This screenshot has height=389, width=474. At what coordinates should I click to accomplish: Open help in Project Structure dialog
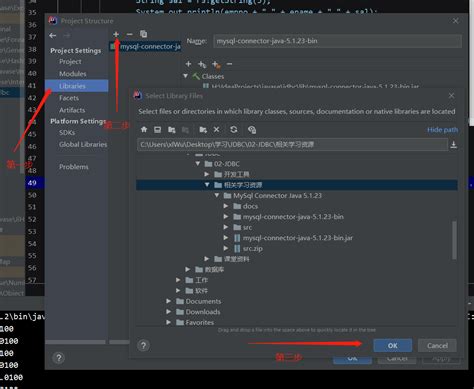pos(59,358)
